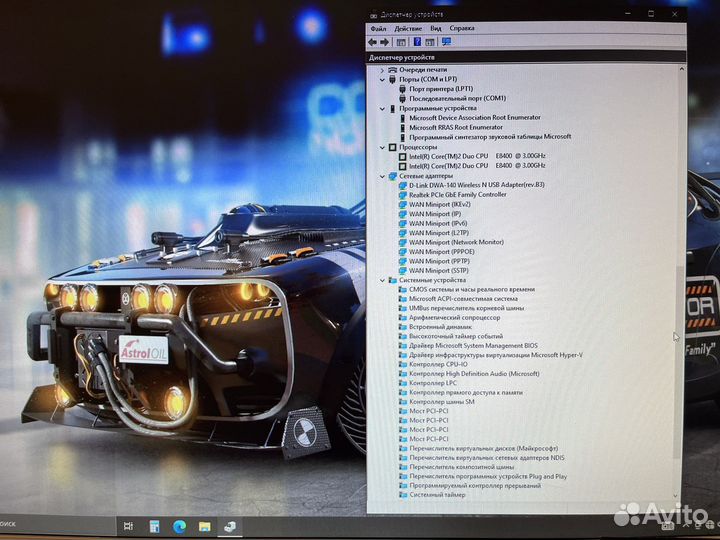Click the folder icon beside Системные устройства

393,280
